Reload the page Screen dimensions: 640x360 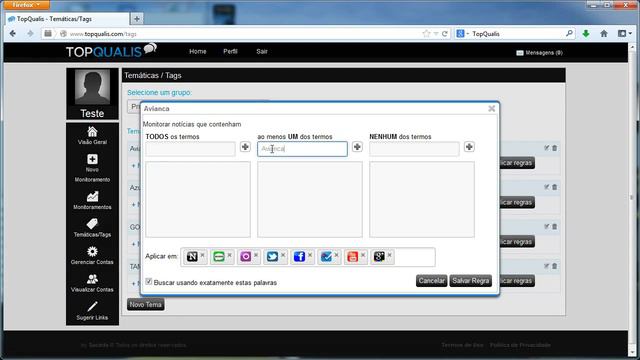(445, 34)
